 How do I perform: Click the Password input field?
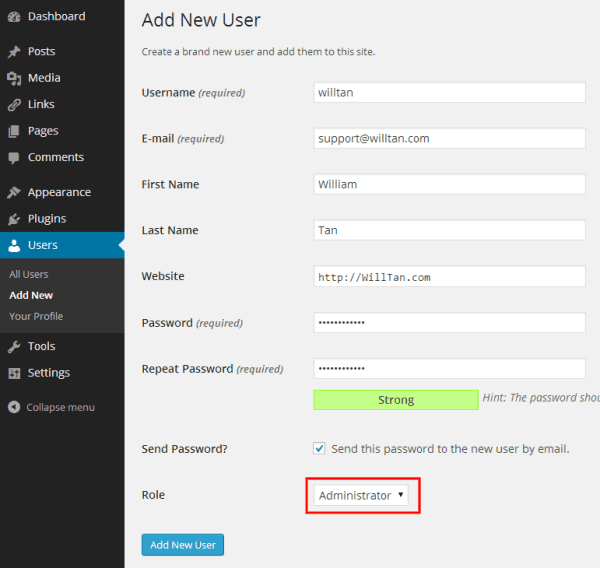click(449, 323)
